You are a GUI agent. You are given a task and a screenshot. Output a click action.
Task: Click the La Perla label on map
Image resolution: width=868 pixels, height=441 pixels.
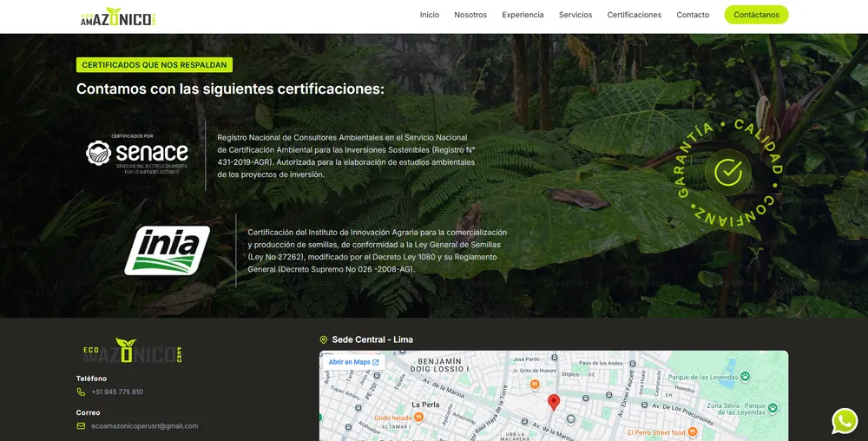coord(425,405)
